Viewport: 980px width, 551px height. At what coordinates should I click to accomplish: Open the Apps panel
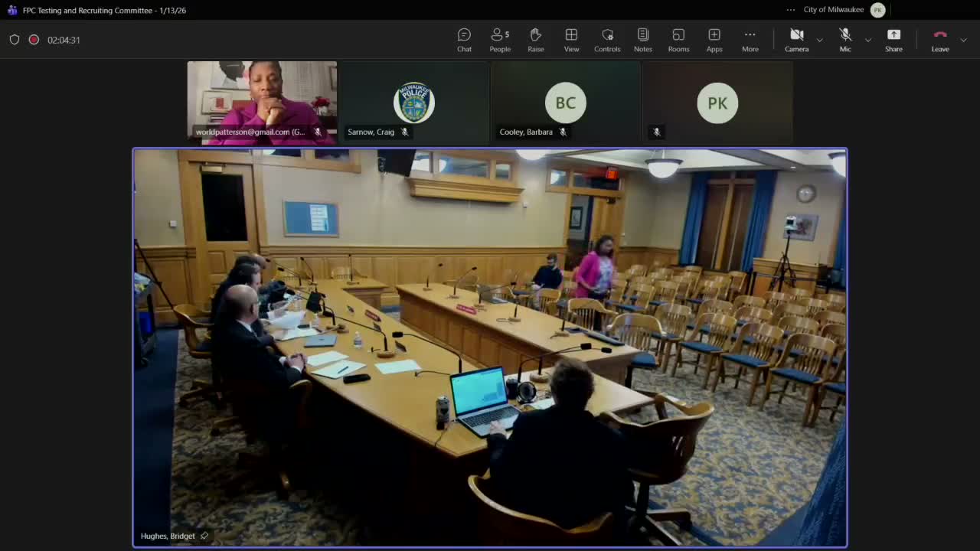coord(714,40)
